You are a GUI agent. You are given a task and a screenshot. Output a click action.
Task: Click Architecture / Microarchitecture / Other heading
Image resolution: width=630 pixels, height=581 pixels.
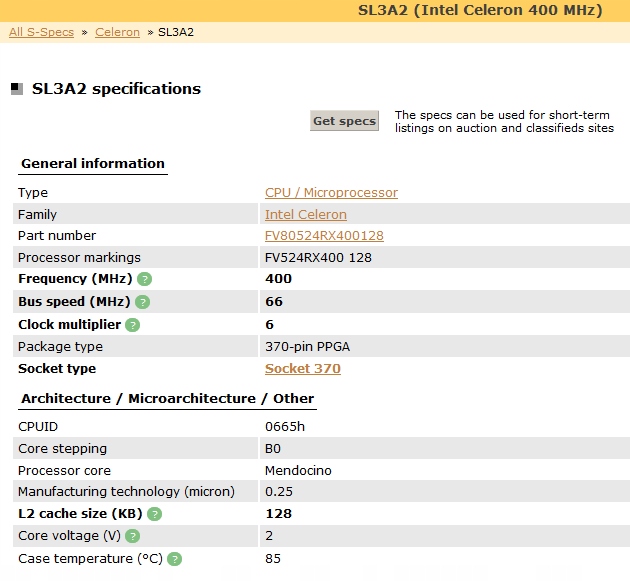[x=168, y=399]
